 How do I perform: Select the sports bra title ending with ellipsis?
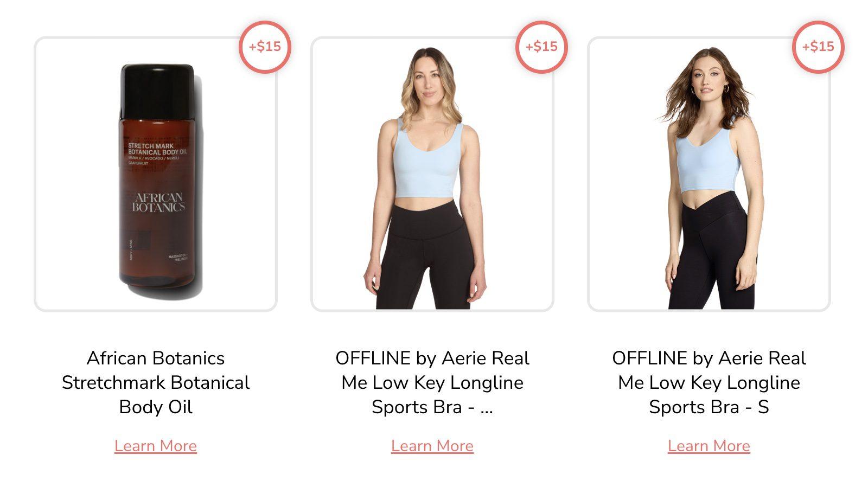click(x=432, y=382)
